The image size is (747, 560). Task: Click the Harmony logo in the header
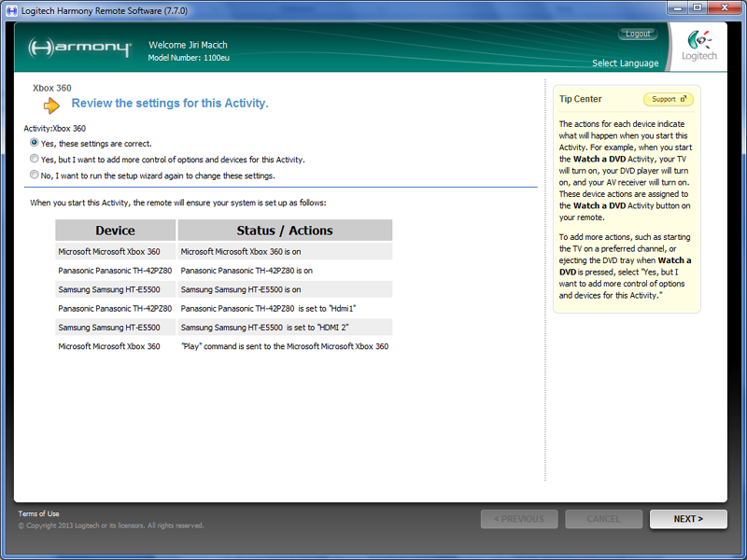pos(79,48)
